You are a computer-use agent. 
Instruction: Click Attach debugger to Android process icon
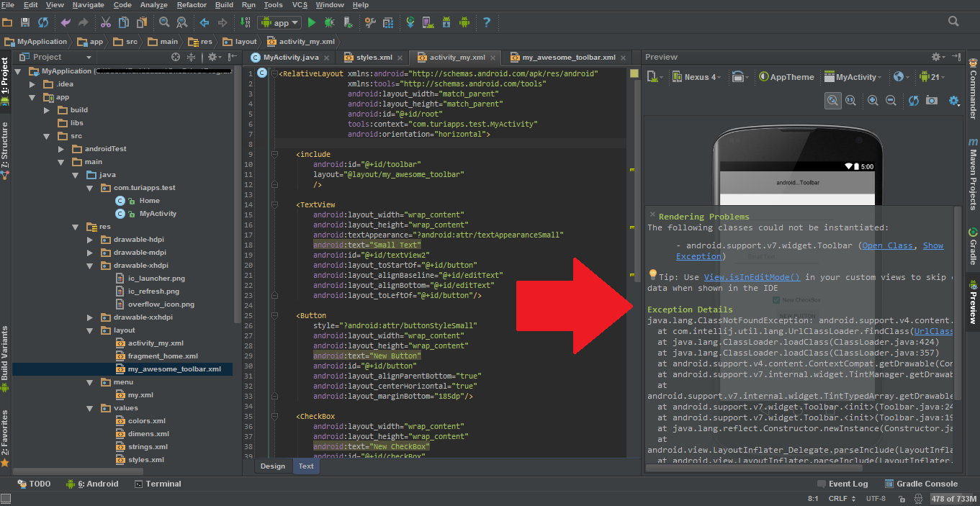point(348,23)
